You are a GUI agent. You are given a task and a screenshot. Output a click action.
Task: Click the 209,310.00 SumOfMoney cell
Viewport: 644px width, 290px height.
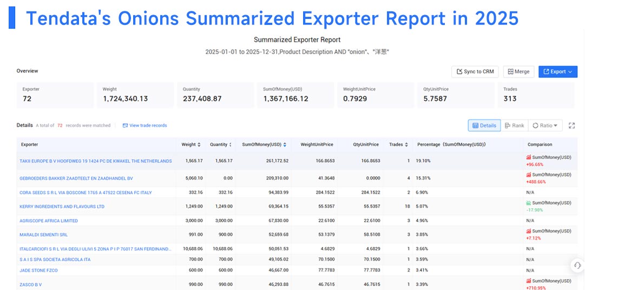[277, 178]
